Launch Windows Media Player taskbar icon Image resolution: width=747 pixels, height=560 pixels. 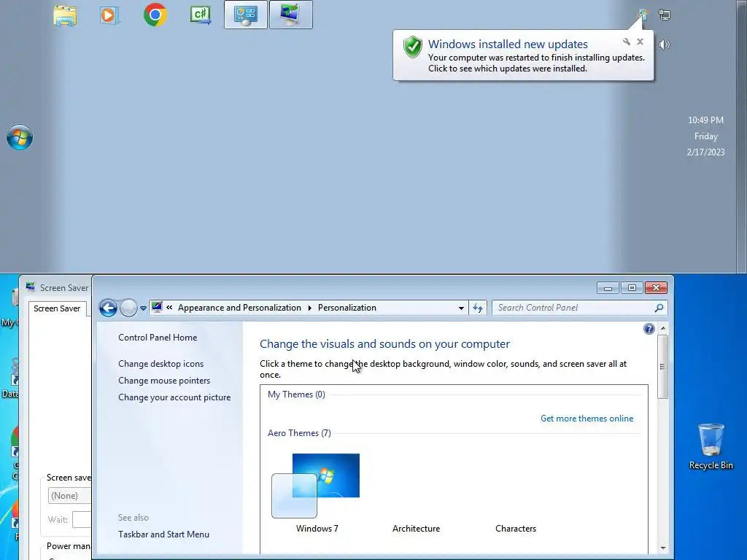109,15
